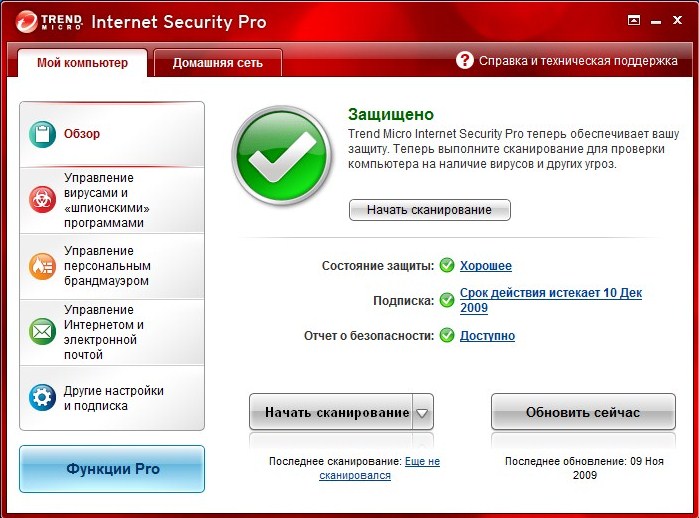Click the help question mark icon
This screenshot has width=699, height=518.
click(x=465, y=60)
